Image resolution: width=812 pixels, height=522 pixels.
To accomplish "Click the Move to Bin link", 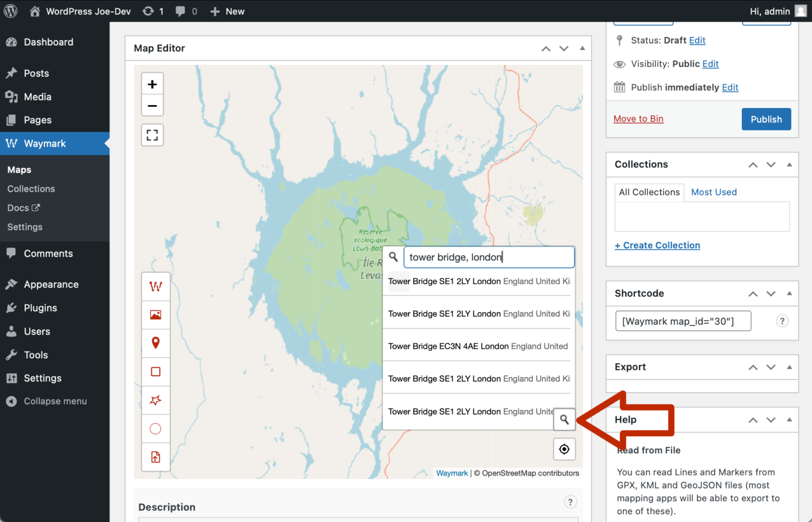I will pos(638,118).
